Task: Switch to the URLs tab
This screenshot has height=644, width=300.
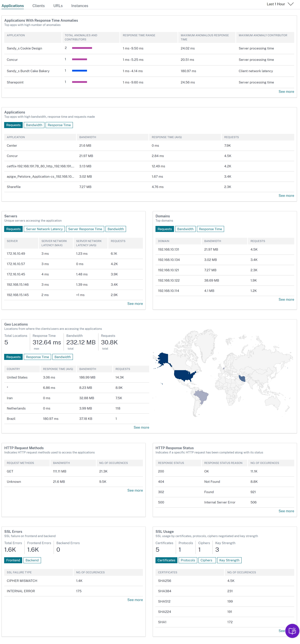Action: (x=58, y=6)
